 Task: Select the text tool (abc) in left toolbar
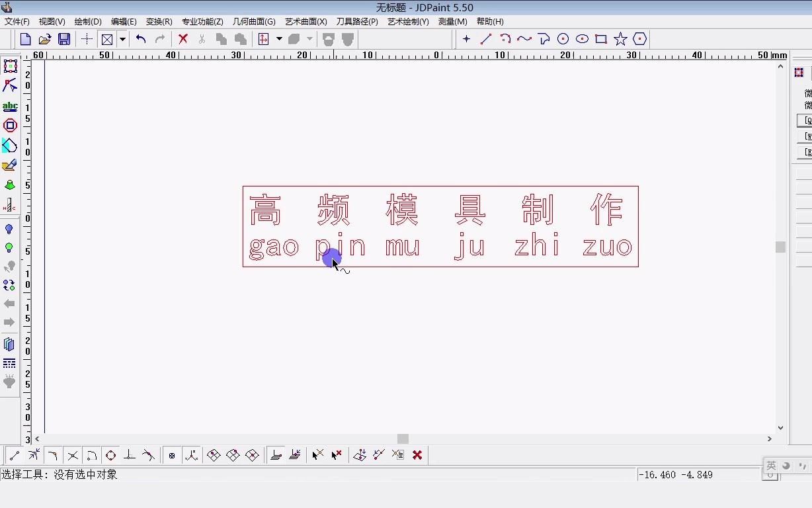pyautogui.click(x=11, y=106)
